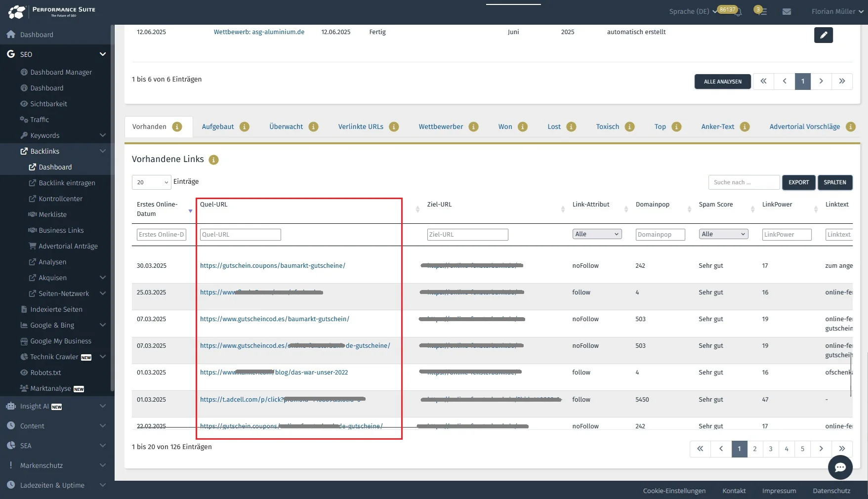
Task: Open the Link-Attribut filter dropdown
Action: click(x=597, y=234)
